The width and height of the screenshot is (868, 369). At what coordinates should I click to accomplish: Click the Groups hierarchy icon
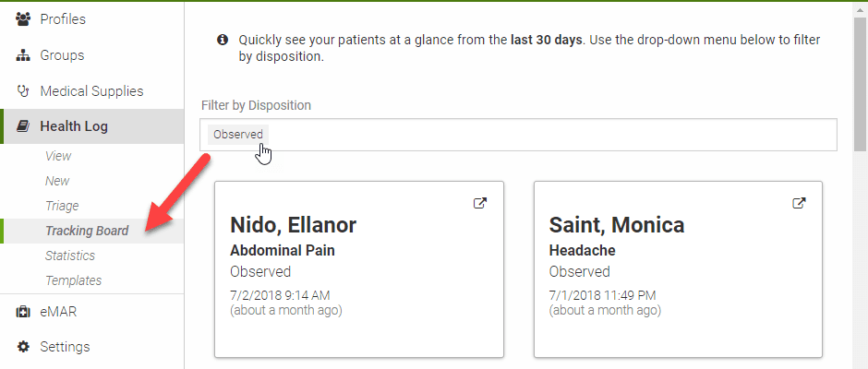click(23, 56)
